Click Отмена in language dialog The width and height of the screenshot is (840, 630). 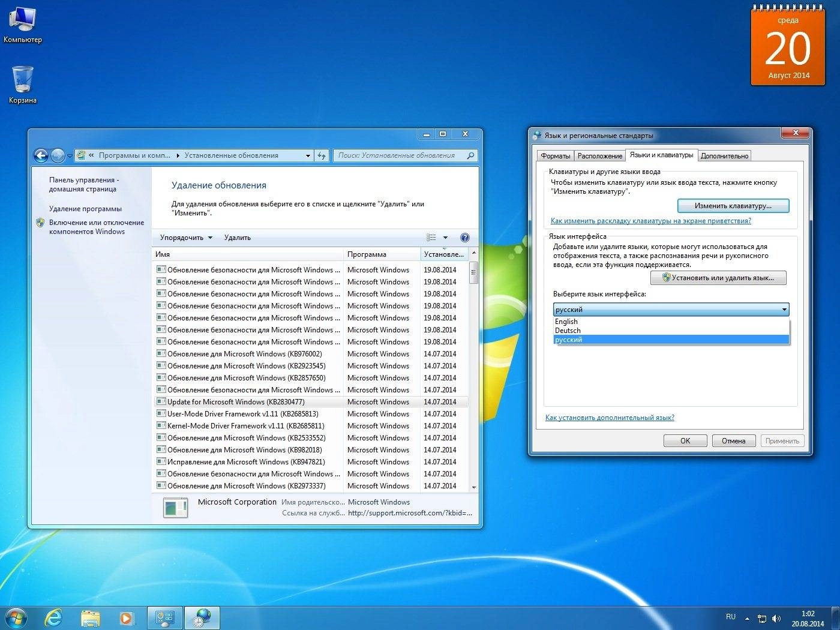[x=733, y=441]
